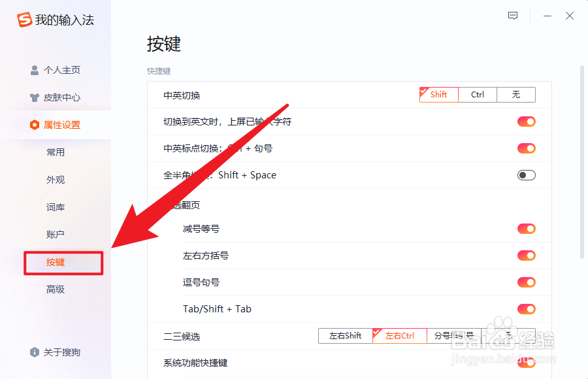Viewport: 588px width, 379px height.
Task: Select 左右Shift for 二三候选
Action: coord(344,335)
